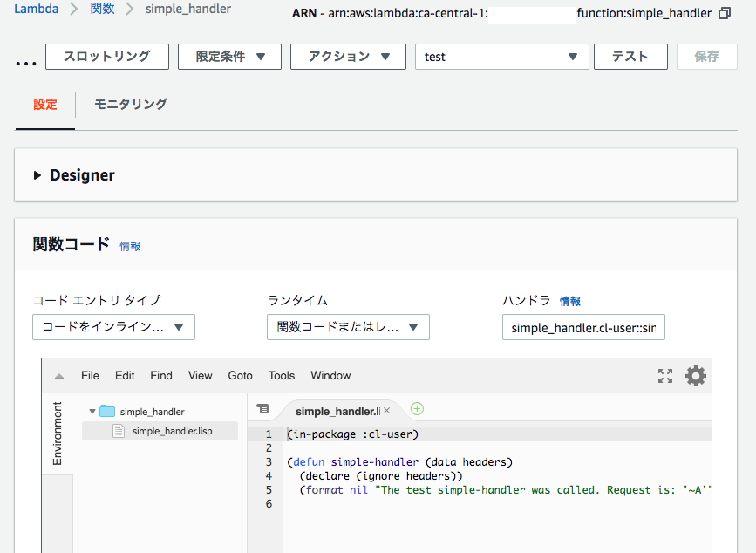This screenshot has height=553, width=756.
Task: Open the 限定条件 dropdown
Action: [229, 57]
